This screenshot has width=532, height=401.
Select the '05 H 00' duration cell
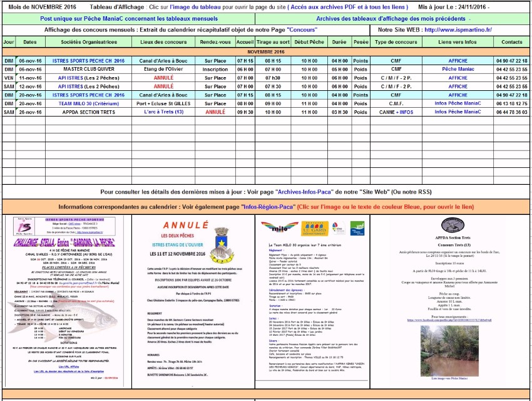pyautogui.click(x=339, y=70)
